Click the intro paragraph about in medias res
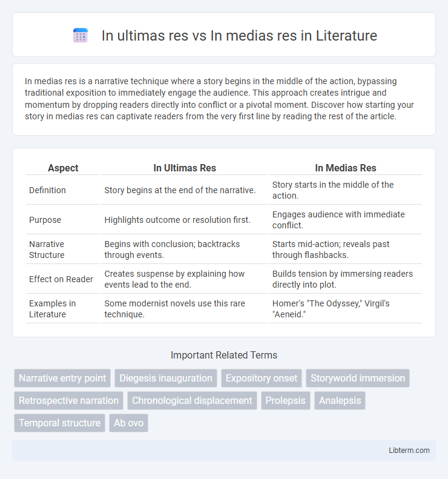448x479 pixels. point(219,99)
